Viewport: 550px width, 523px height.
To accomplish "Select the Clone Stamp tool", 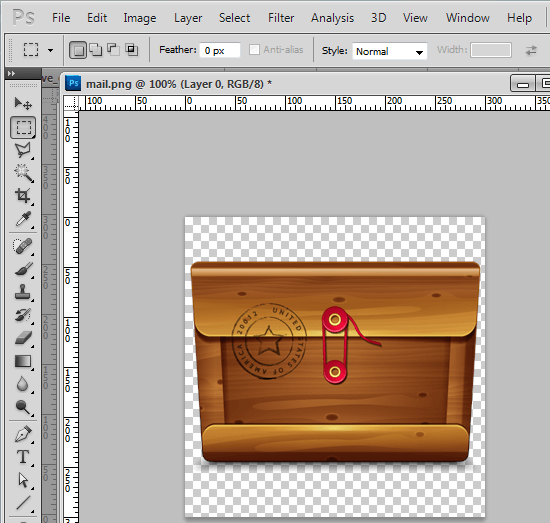I will click(x=23, y=292).
